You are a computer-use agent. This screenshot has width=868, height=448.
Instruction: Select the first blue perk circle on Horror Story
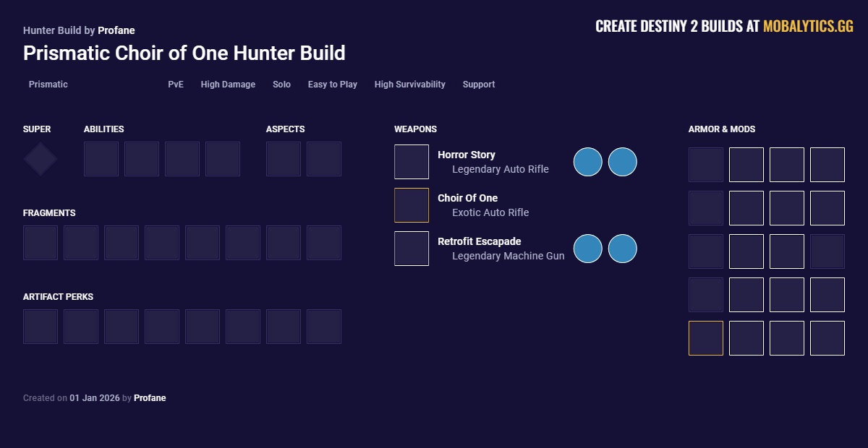[x=587, y=162]
